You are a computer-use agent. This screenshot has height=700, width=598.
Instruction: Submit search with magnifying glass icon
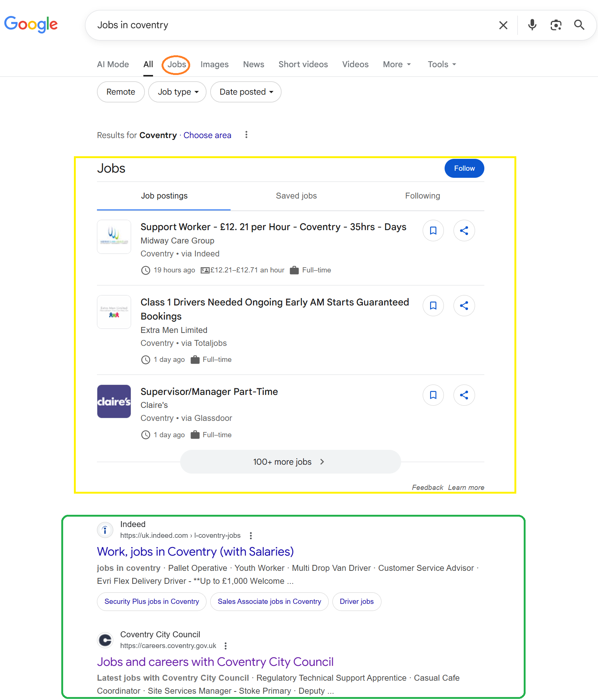(x=579, y=25)
